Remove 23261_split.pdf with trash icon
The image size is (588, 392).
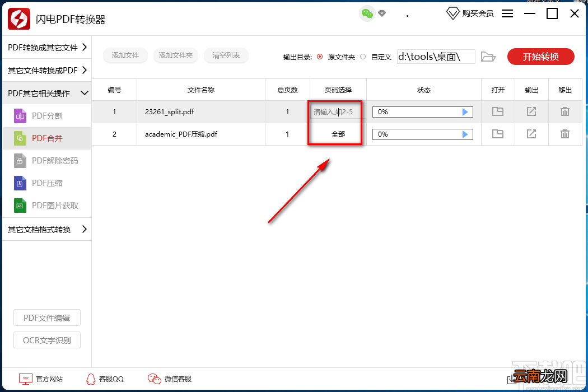[x=565, y=111]
